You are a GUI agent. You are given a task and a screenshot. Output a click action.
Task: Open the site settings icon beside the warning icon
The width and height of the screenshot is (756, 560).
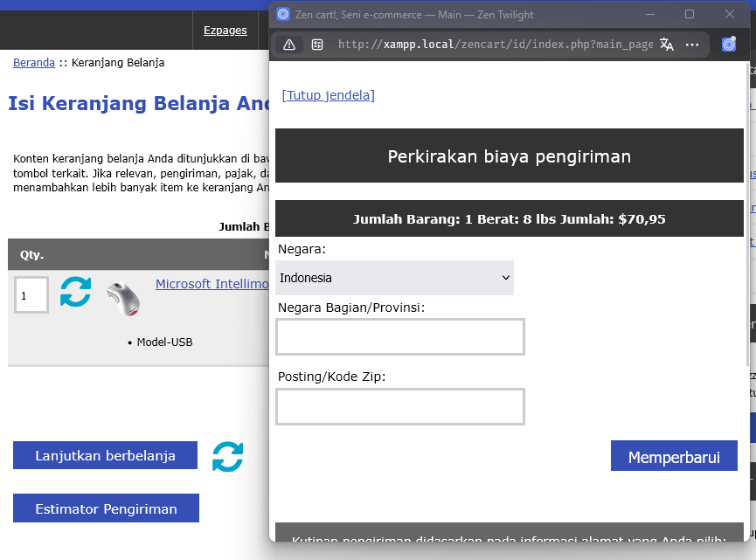coord(317,45)
